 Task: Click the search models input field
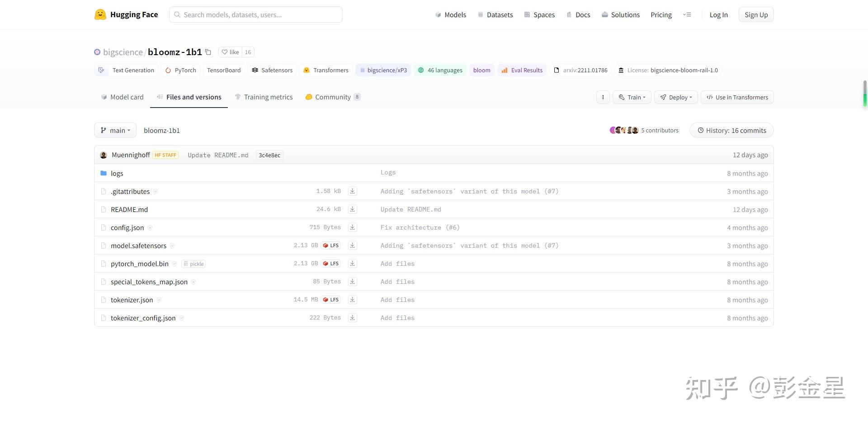(x=255, y=14)
